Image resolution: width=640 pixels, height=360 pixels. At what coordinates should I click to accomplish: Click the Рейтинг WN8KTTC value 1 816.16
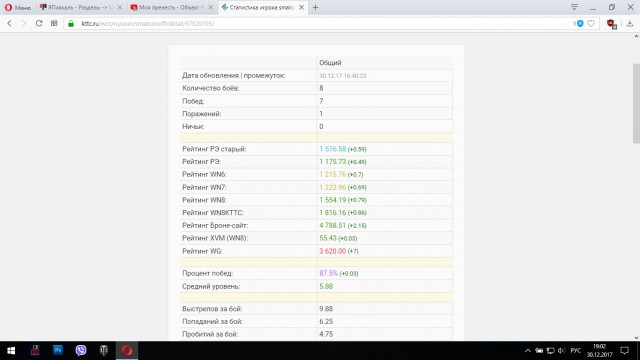pos(332,213)
